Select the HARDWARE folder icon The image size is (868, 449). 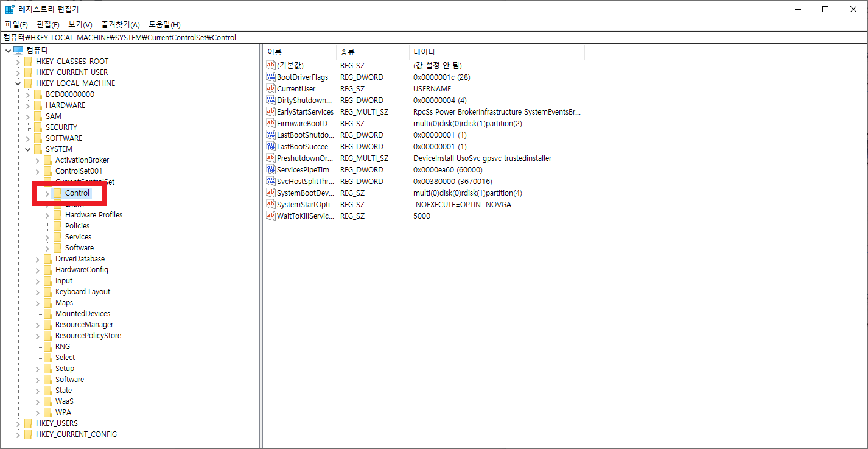pos(38,105)
